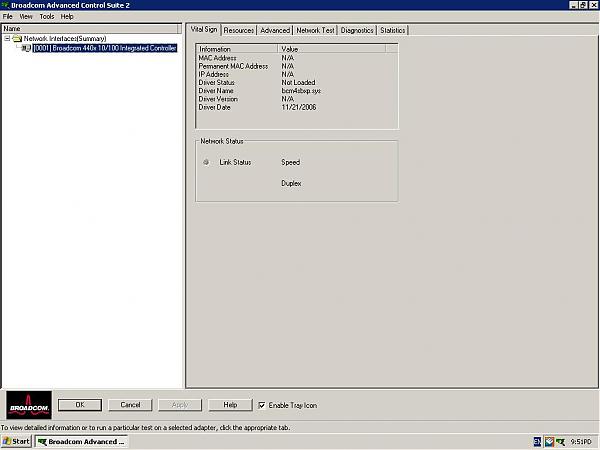600x450 pixels.
Task: Select Broadcom 440x 10/100 Integrated Controller
Action: 105,48
